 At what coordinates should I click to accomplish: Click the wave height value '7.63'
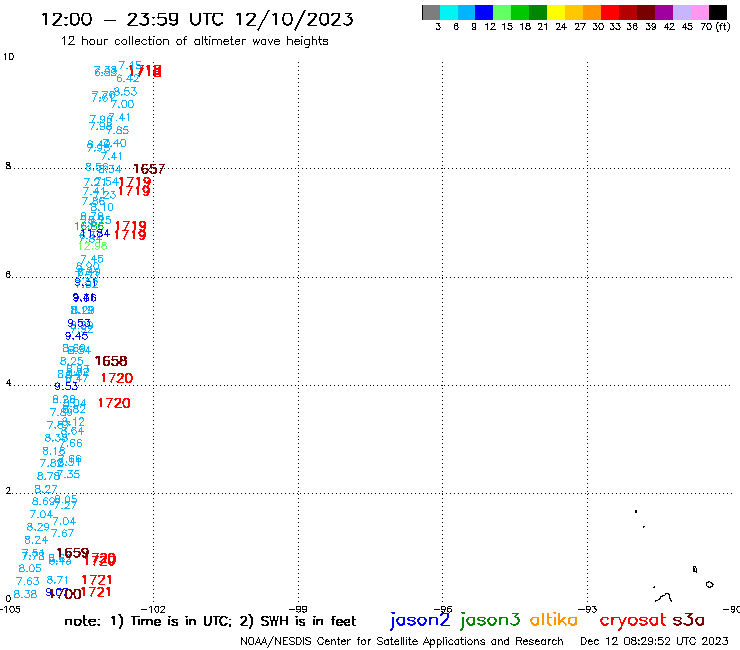(27, 581)
